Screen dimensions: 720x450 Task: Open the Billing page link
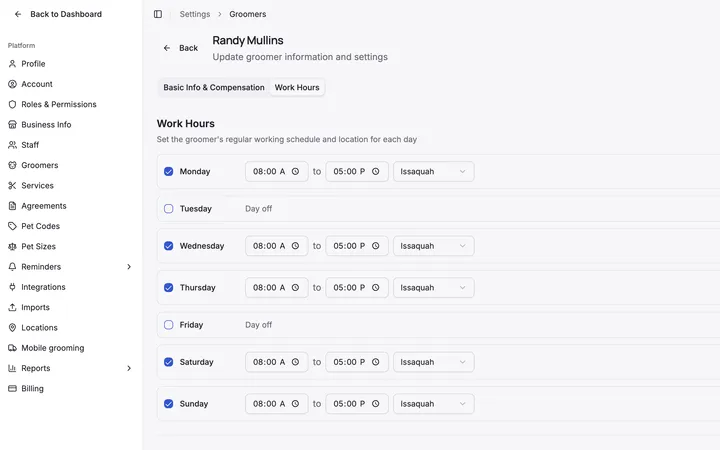click(32, 388)
